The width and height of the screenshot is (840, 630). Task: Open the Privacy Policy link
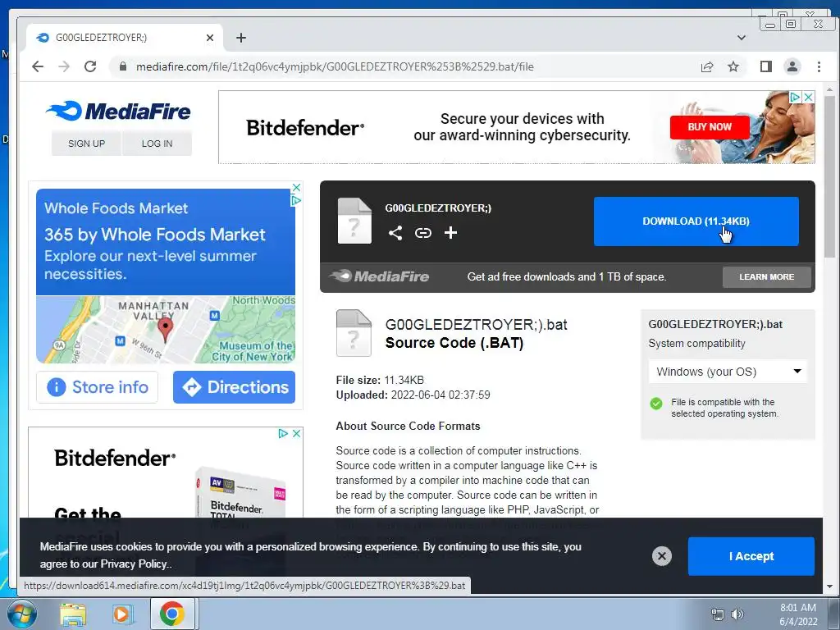click(134, 564)
